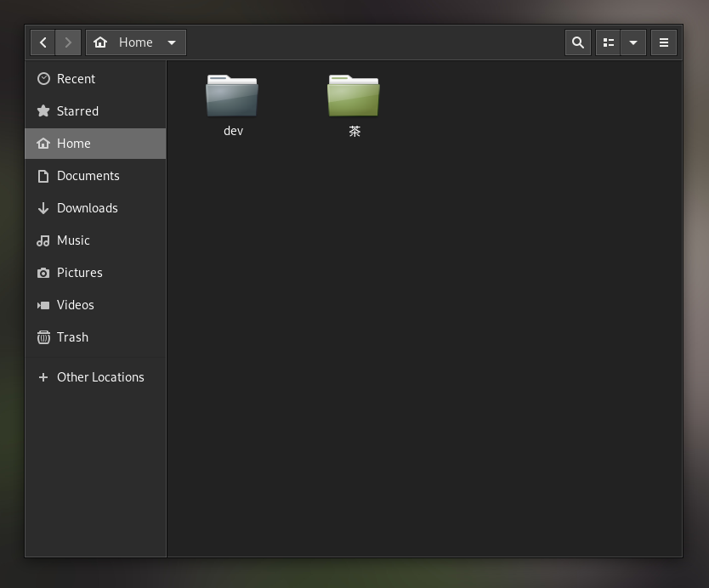
Task: Open Documents in the sidebar
Action: pyautogui.click(x=95, y=176)
